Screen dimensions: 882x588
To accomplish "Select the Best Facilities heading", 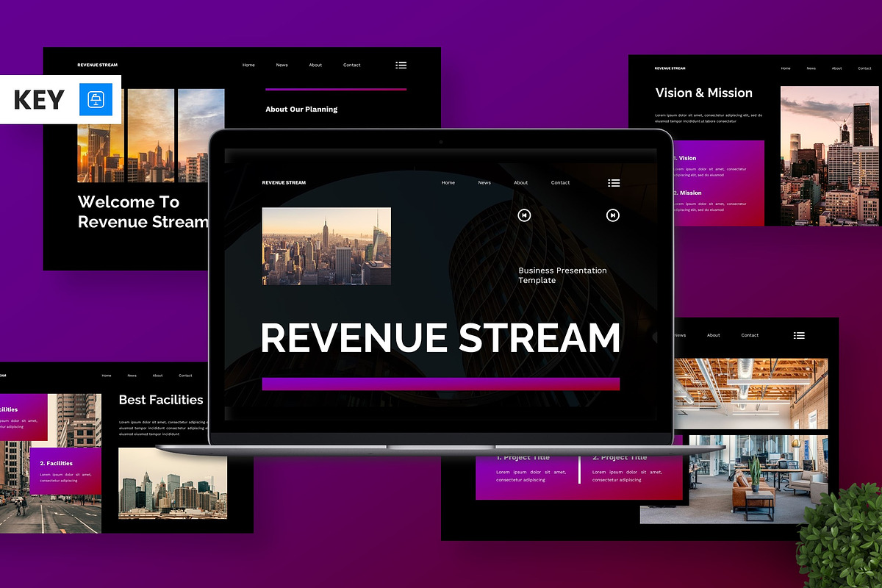I will (x=161, y=400).
